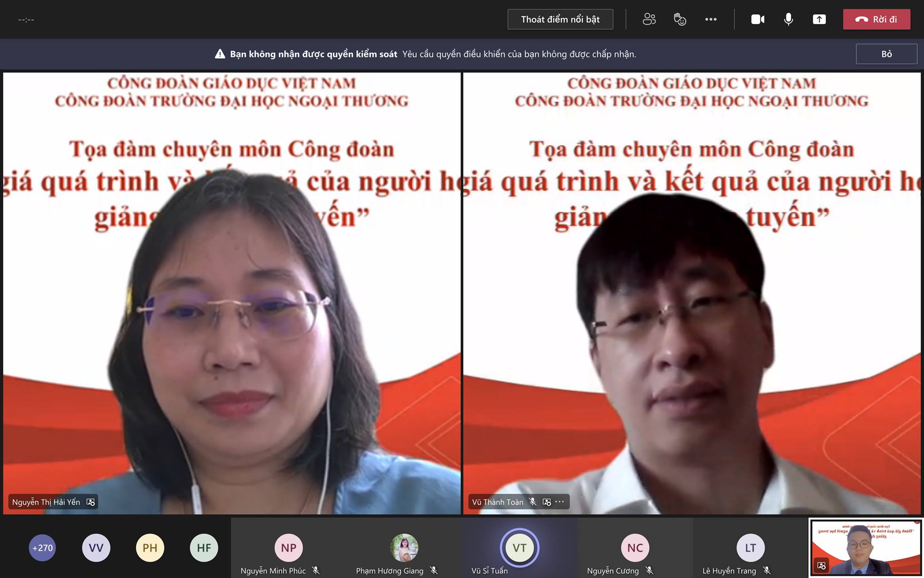Dismiss the notification with Bỏ button

[886, 54]
